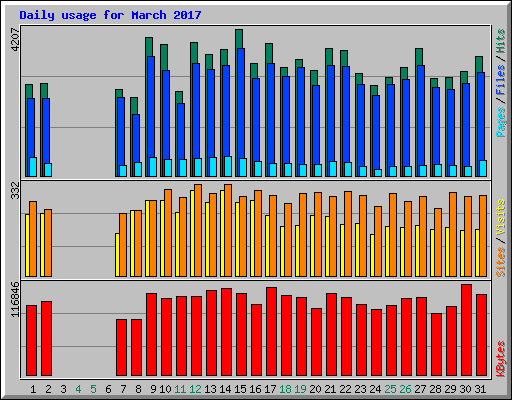Click green weekend day label 11
Viewport: 512px width, 400px height.
coord(180,389)
